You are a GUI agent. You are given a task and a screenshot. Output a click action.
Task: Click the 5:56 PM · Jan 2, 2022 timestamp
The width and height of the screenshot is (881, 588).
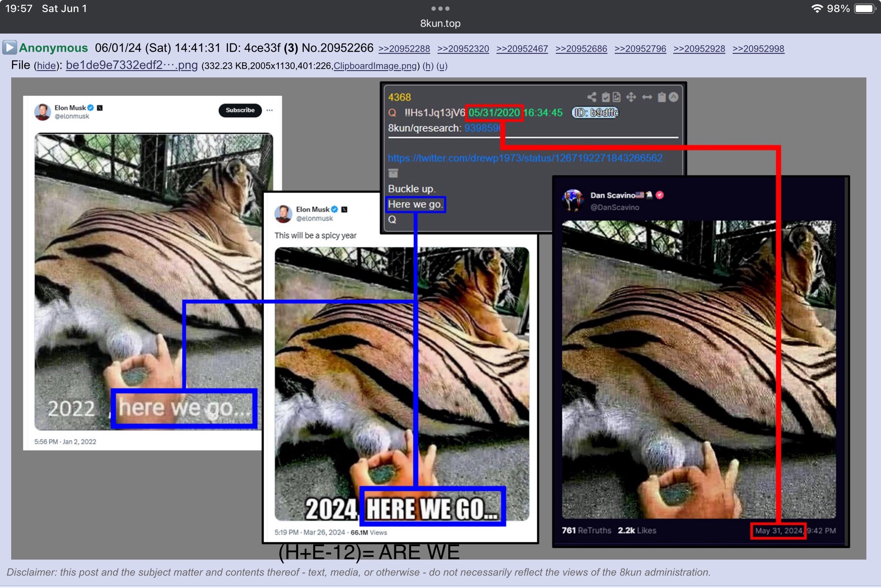point(65,442)
